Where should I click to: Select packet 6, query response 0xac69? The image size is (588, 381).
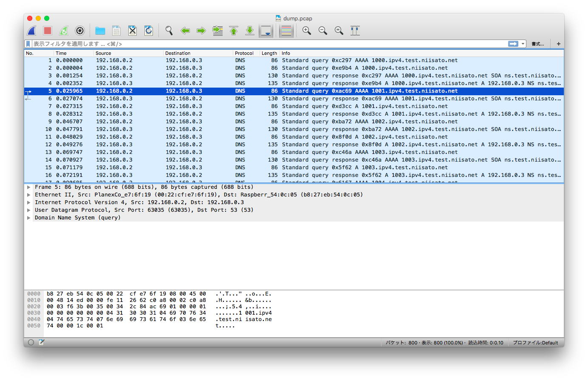coord(294,99)
